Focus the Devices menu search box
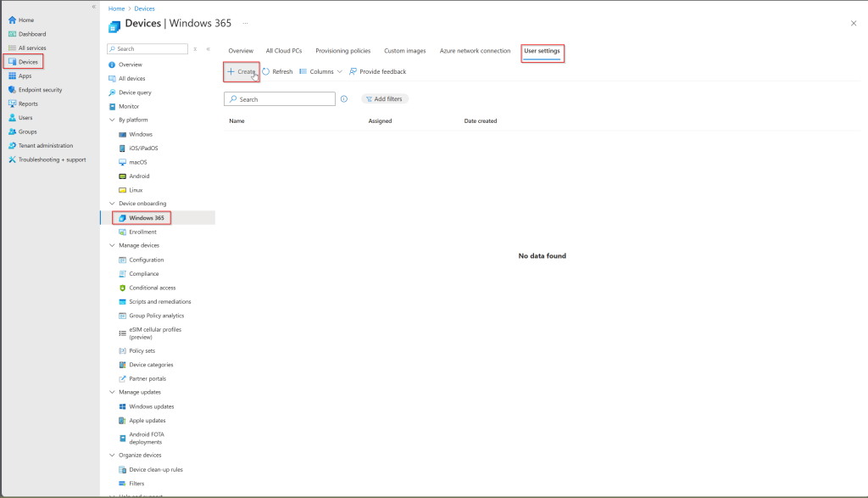 (147, 48)
